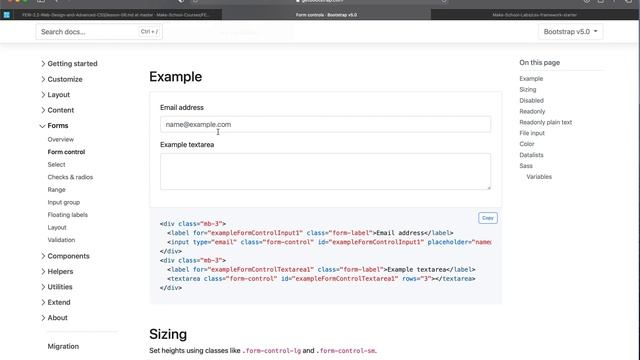Screen dimensions: 640x360
Task: Click the Ctrl + / shortcut hint
Action: pos(149,31)
